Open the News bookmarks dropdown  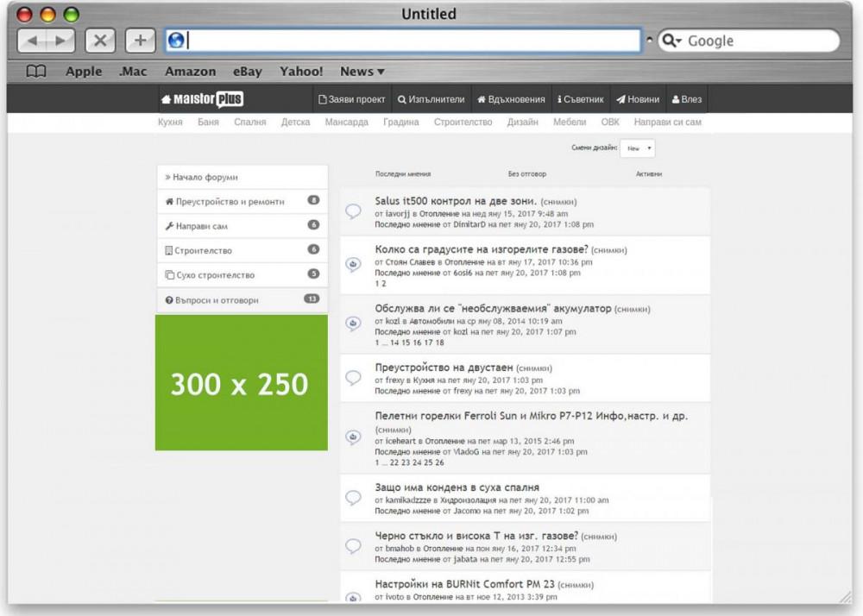click(362, 72)
